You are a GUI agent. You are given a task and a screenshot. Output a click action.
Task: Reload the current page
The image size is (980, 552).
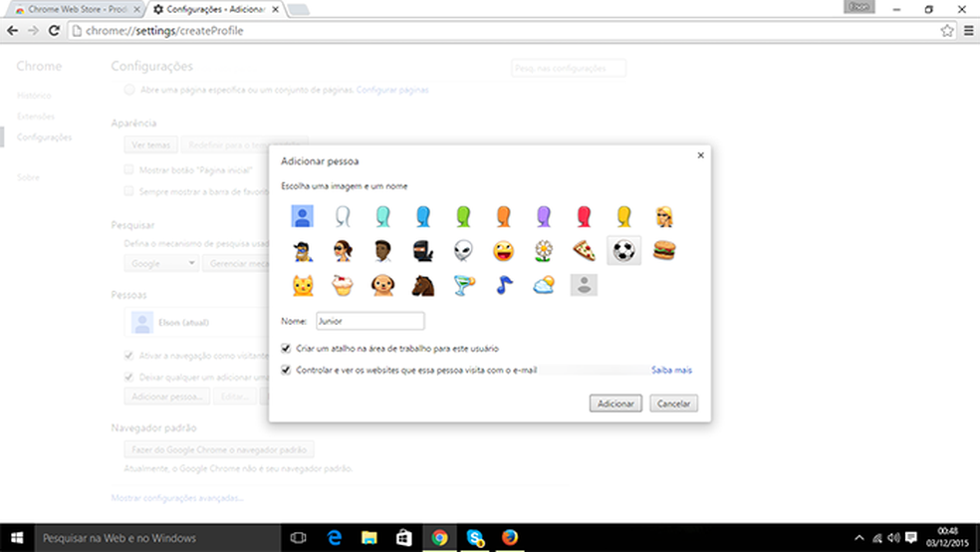point(54,31)
